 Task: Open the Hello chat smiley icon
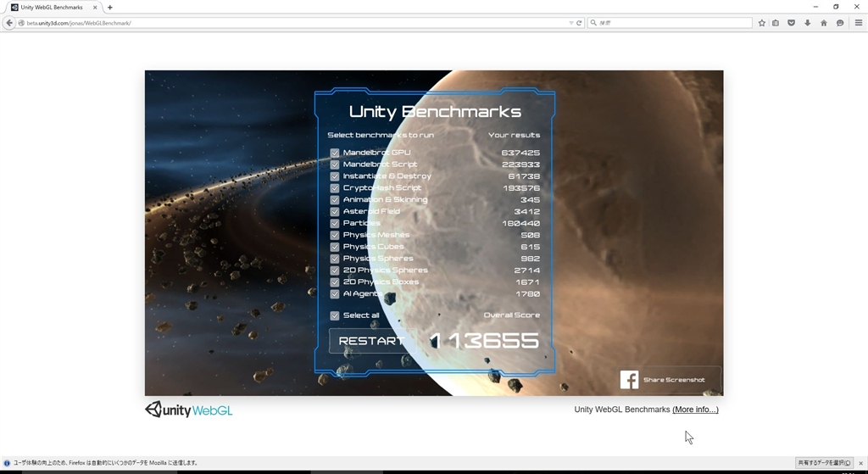[840, 23]
